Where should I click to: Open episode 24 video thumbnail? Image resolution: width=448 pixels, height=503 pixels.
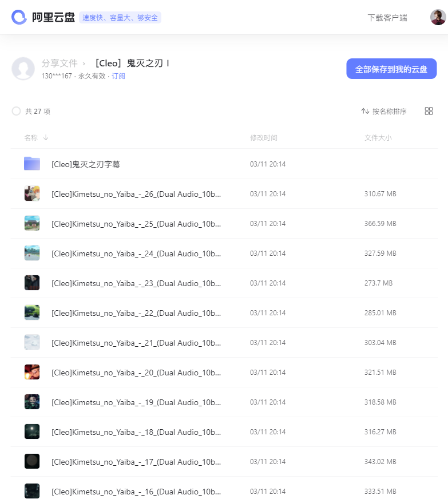[32, 253]
